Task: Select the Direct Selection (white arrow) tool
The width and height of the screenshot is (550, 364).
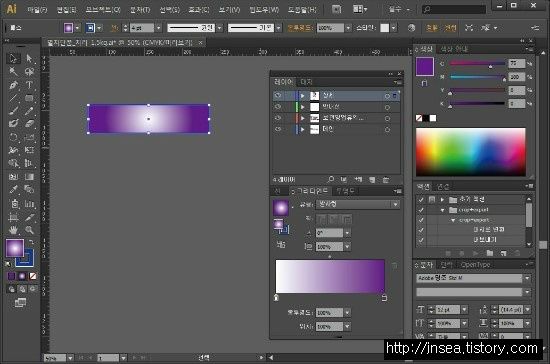Action: tap(29, 58)
